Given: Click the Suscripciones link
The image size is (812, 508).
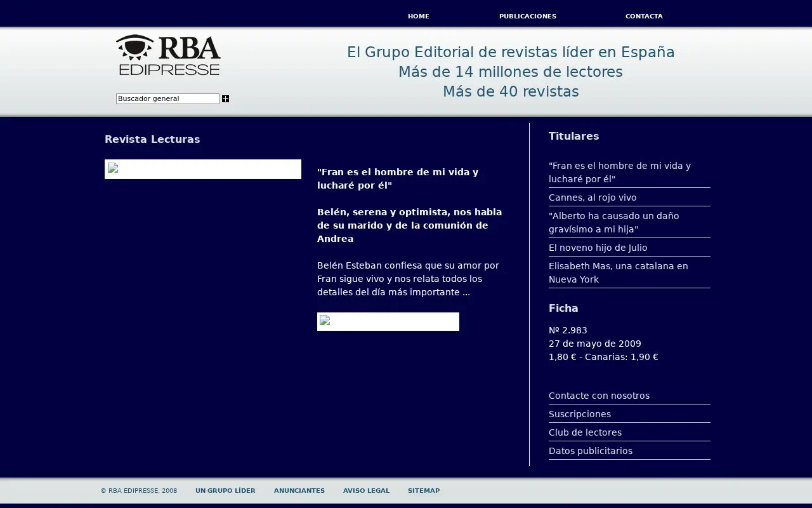Looking at the screenshot, I should tap(580, 414).
